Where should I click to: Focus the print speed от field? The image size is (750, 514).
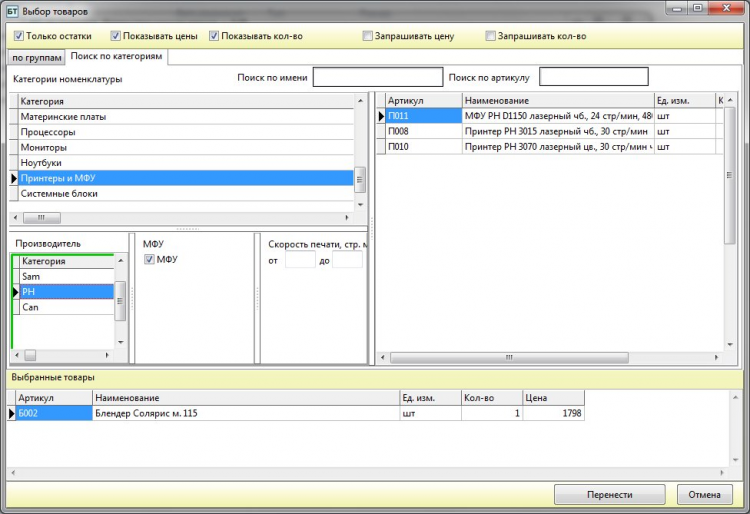(300, 261)
